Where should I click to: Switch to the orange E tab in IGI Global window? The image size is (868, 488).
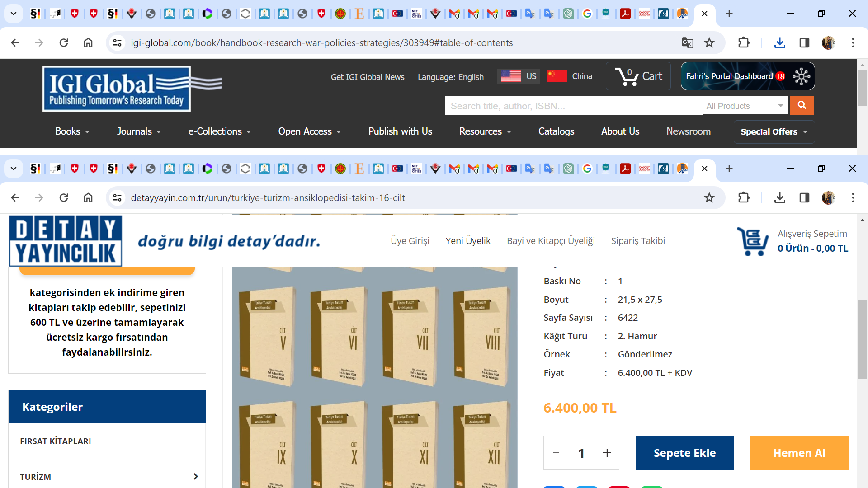point(359,14)
